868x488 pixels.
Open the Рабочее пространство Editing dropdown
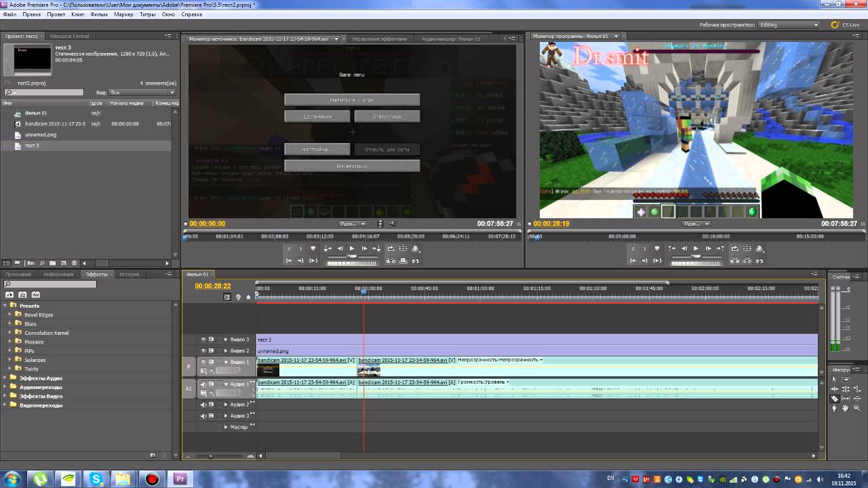point(789,24)
